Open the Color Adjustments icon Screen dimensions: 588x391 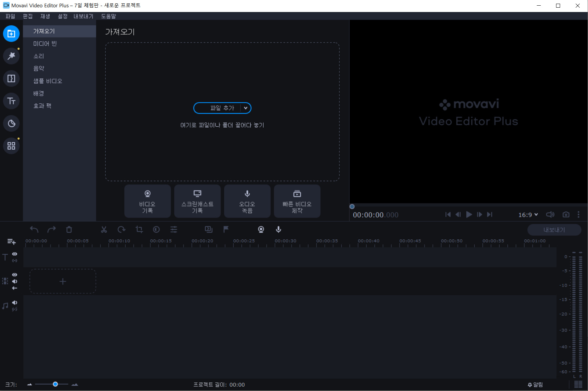tap(156, 229)
